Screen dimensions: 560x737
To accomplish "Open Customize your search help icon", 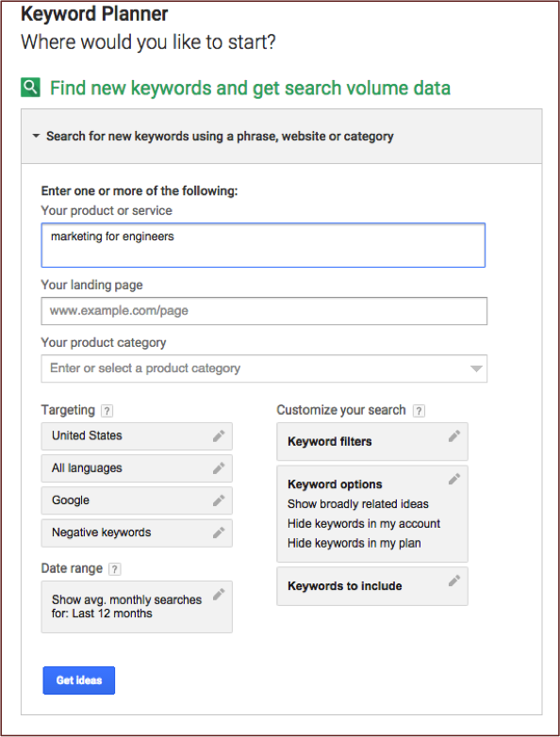I will coord(419,411).
